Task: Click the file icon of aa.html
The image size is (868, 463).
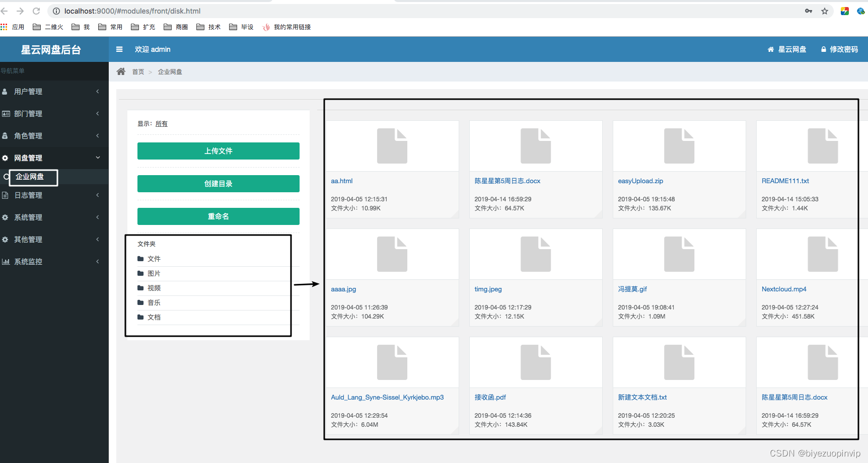Action: tap(392, 146)
